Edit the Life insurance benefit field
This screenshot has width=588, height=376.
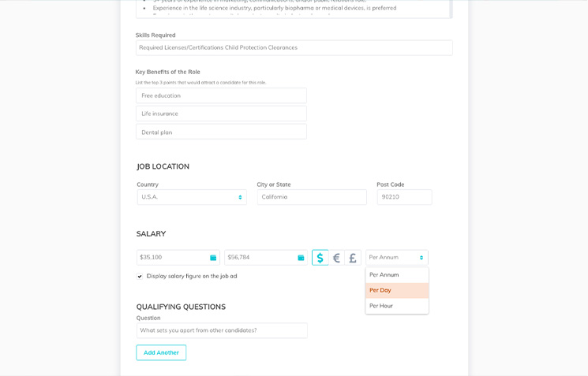pyautogui.click(x=221, y=114)
